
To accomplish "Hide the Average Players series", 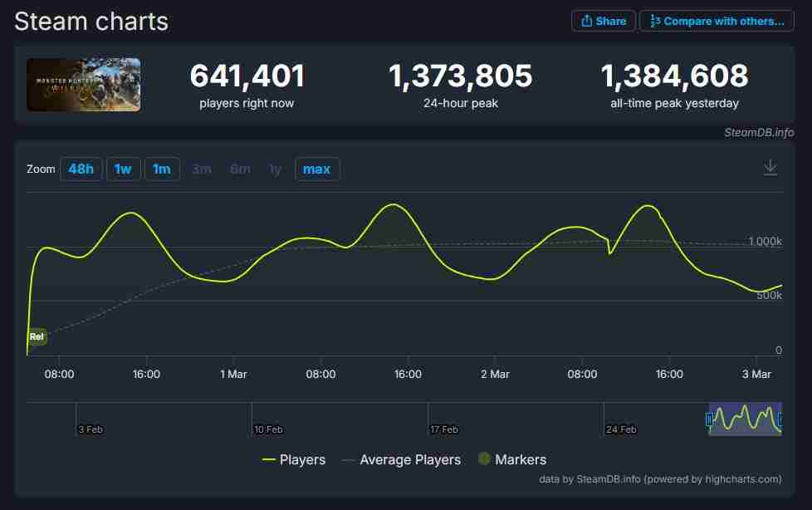I will tap(400, 459).
